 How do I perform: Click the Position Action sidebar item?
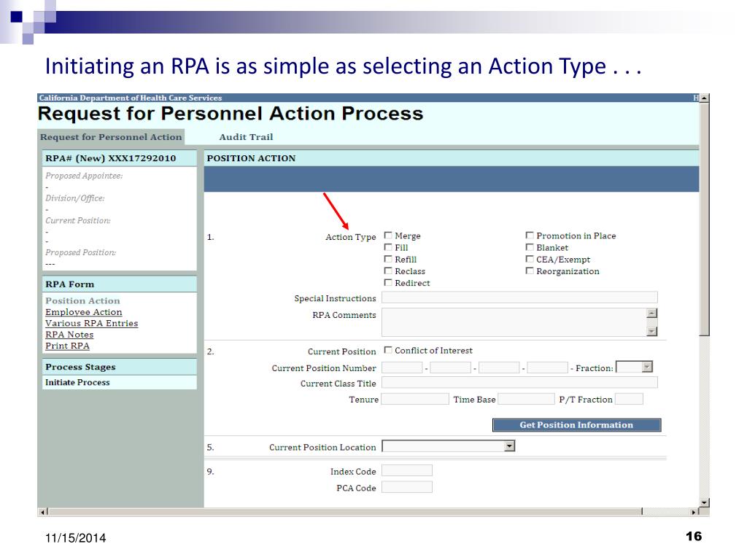(83, 301)
